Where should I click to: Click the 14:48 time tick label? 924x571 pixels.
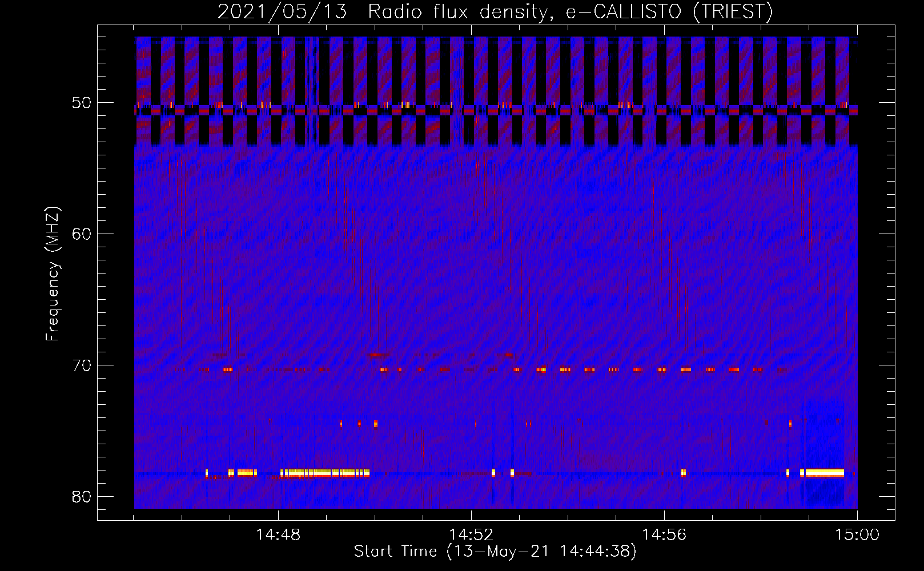click(x=278, y=535)
